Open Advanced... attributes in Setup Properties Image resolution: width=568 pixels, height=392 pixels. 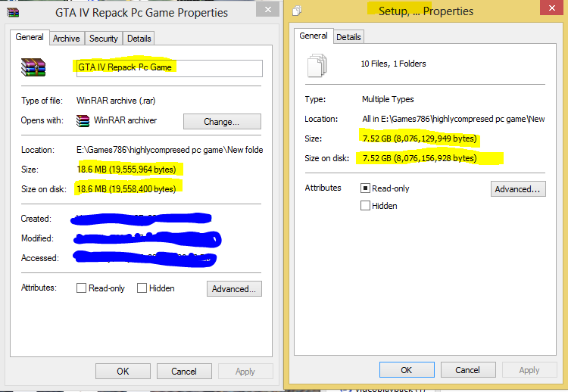click(518, 189)
